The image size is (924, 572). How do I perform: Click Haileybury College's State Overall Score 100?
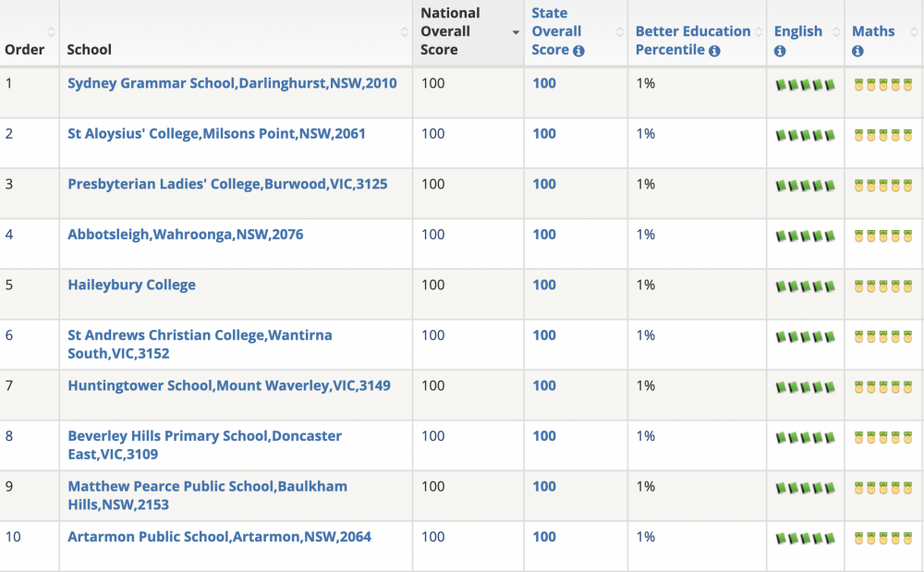point(544,285)
